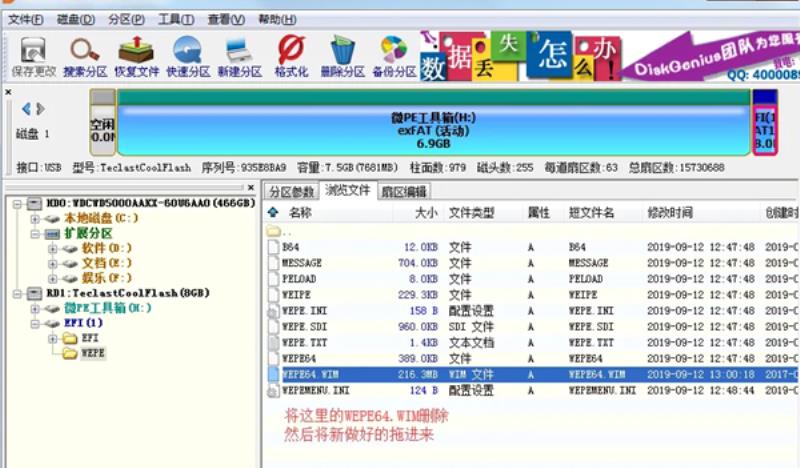Select the PELOAD file name
The height and width of the screenshot is (468, 800).
[x=299, y=279]
